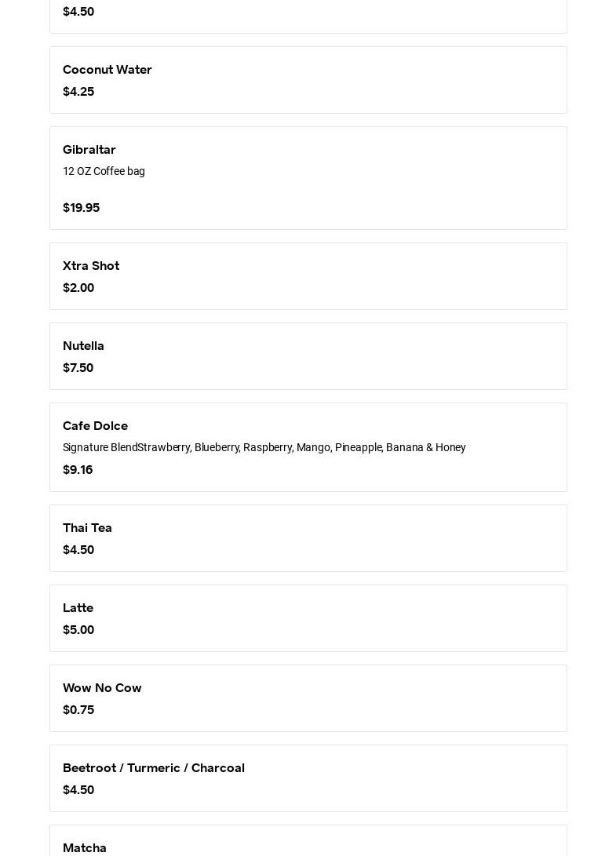
Task: Click the $2.00 Xtra Shot price
Action: tap(78, 288)
